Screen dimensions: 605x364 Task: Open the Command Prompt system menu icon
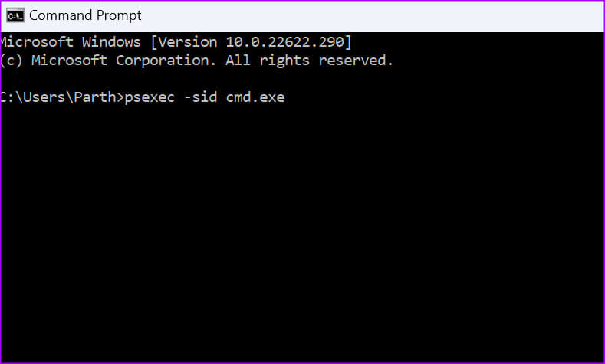pyautogui.click(x=15, y=15)
